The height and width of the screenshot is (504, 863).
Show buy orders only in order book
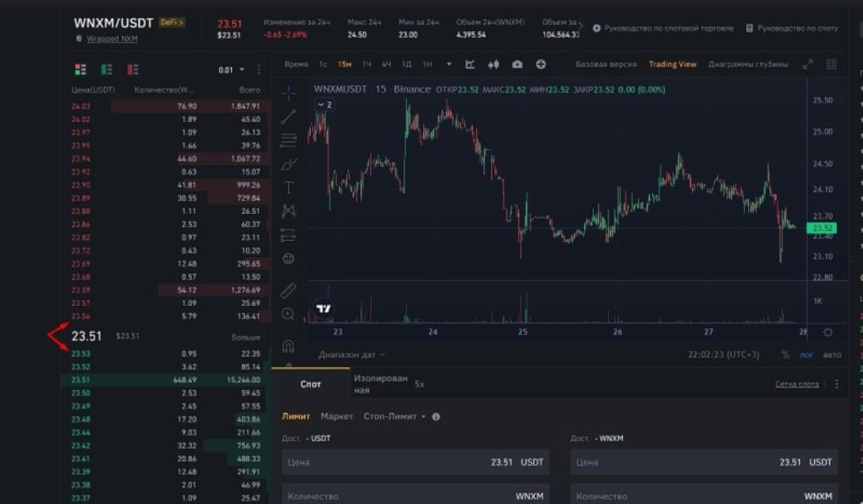pos(106,69)
